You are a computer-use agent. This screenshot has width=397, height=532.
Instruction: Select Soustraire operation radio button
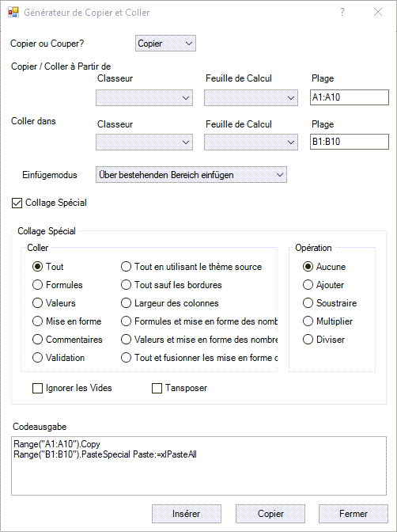click(x=308, y=303)
